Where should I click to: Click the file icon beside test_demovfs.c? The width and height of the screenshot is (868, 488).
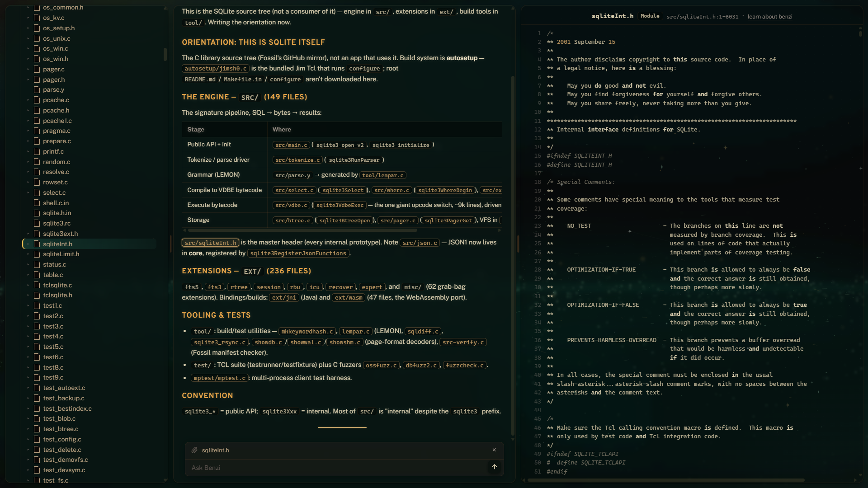pos(37,460)
